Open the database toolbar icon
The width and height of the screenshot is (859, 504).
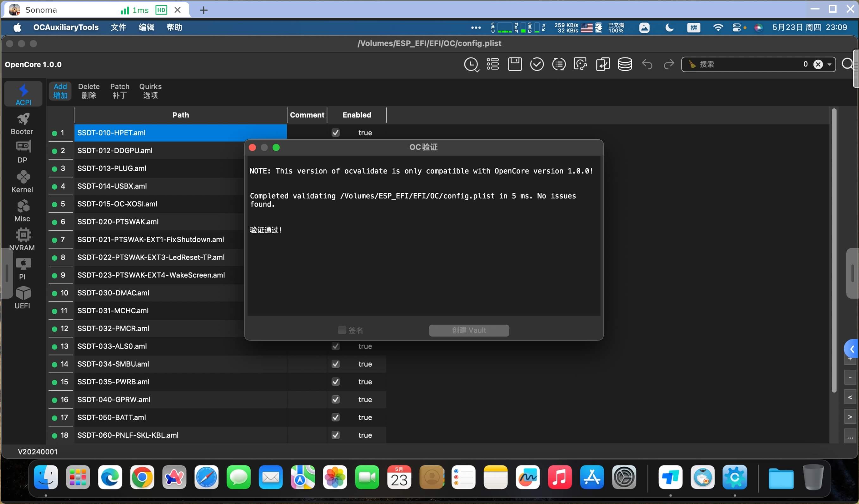pyautogui.click(x=625, y=64)
